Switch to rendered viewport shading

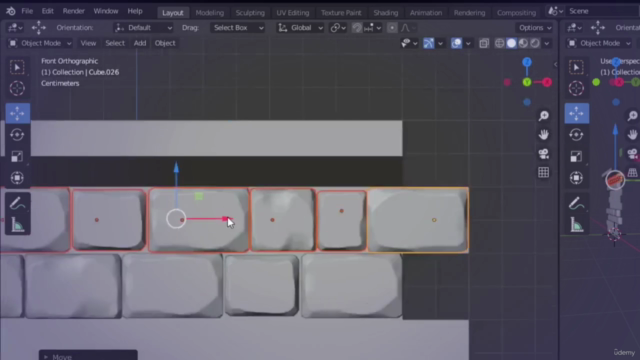click(535, 43)
